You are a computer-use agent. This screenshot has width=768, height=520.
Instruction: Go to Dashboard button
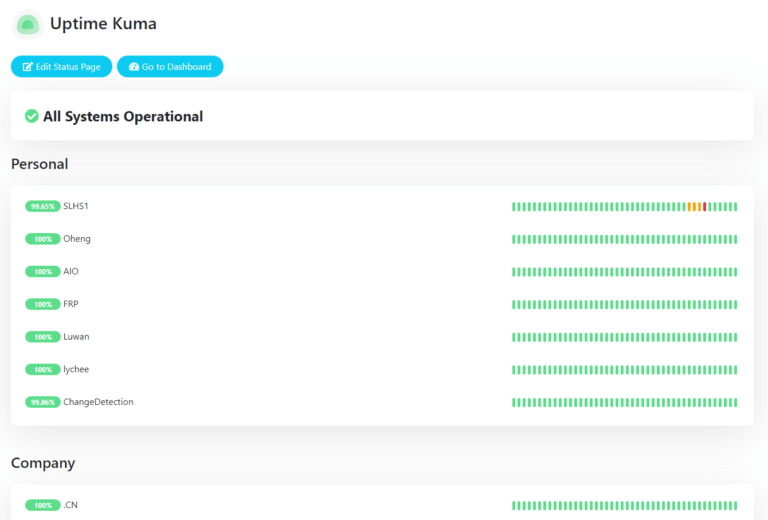(170, 67)
